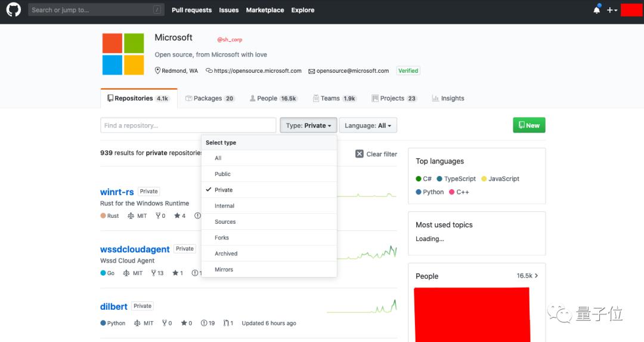Switch to the Projects tab
The height and width of the screenshot is (342, 644).
[x=394, y=98]
